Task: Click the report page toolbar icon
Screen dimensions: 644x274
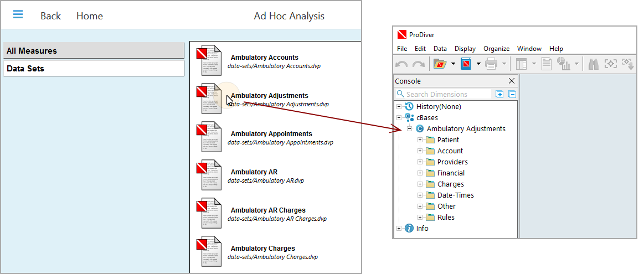Action: (x=546, y=64)
